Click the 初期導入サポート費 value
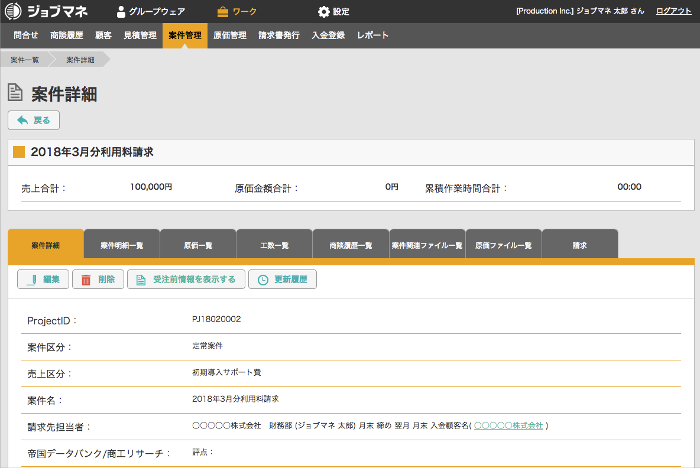Image resolution: width=700 pixels, height=468 pixels. coord(227,372)
